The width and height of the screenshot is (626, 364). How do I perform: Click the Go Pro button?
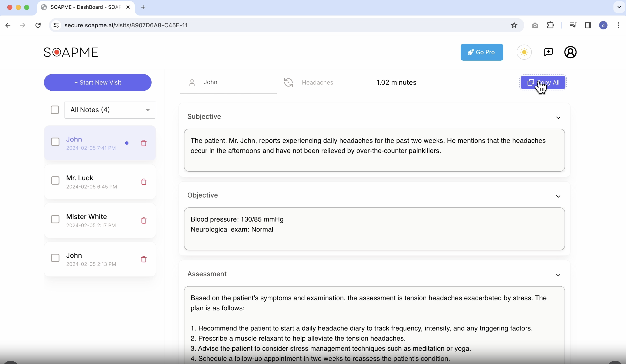482,52
